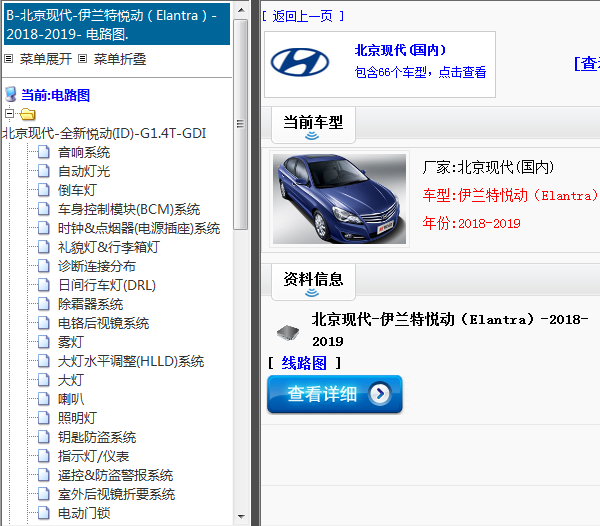Click 菜单折叠 to collapse all menus
The height and width of the screenshot is (526, 600).
click(120, 59)
